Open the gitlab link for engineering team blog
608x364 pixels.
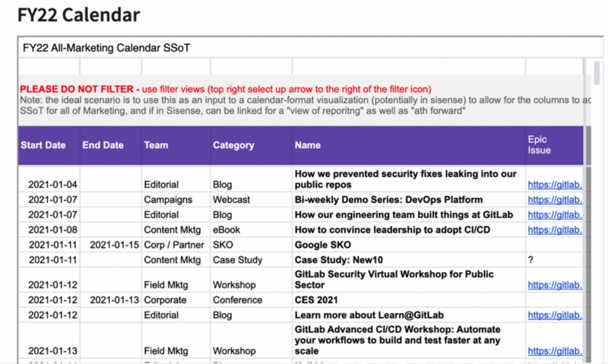coord(555,215)
